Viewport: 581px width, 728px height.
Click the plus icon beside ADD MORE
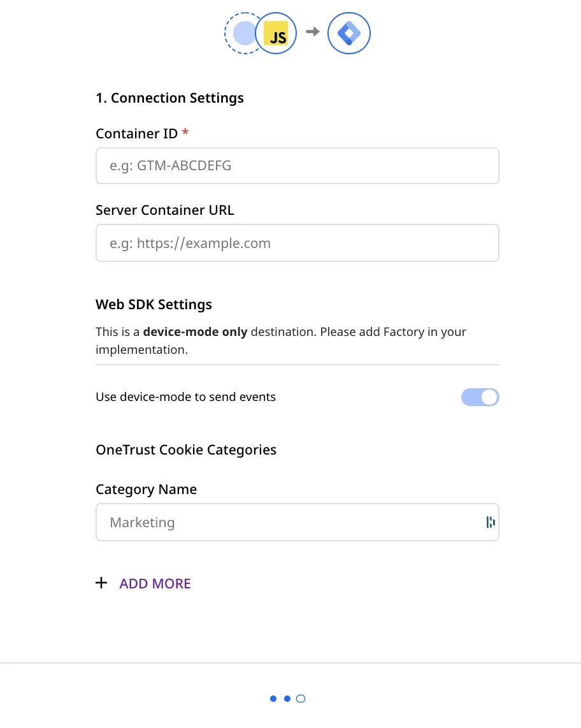pyautogui.click(x=101, y=583)
